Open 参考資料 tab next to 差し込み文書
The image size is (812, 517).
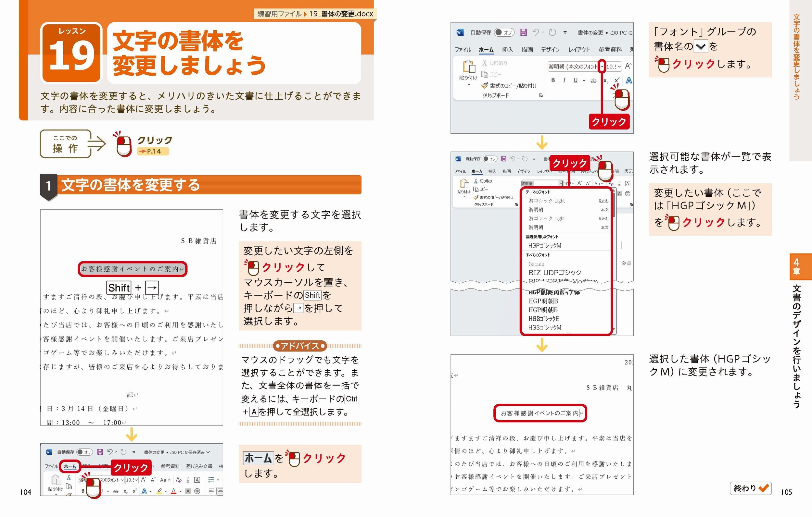coord(170,466)
